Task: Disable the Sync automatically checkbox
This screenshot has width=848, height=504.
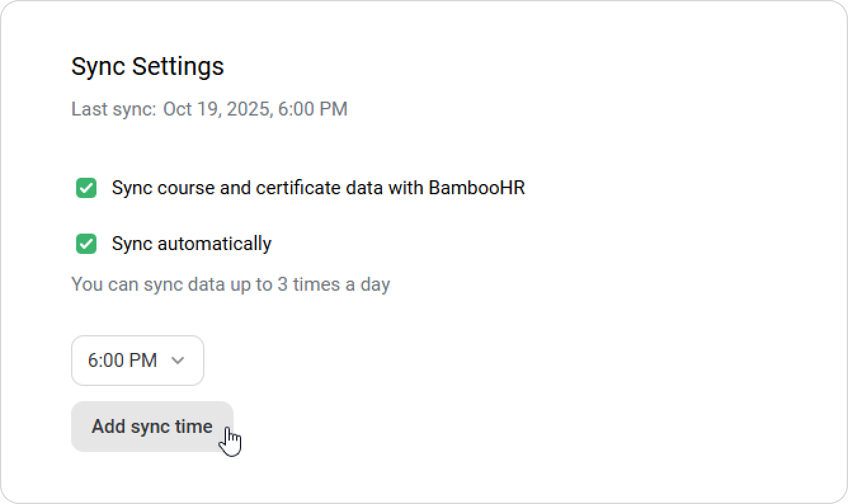Action: [86, 244]
